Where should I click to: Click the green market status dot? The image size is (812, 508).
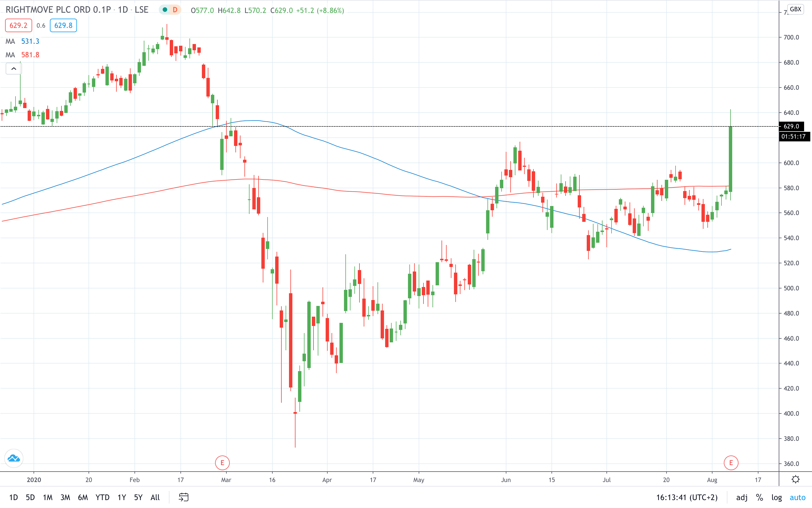pos(165,10)
